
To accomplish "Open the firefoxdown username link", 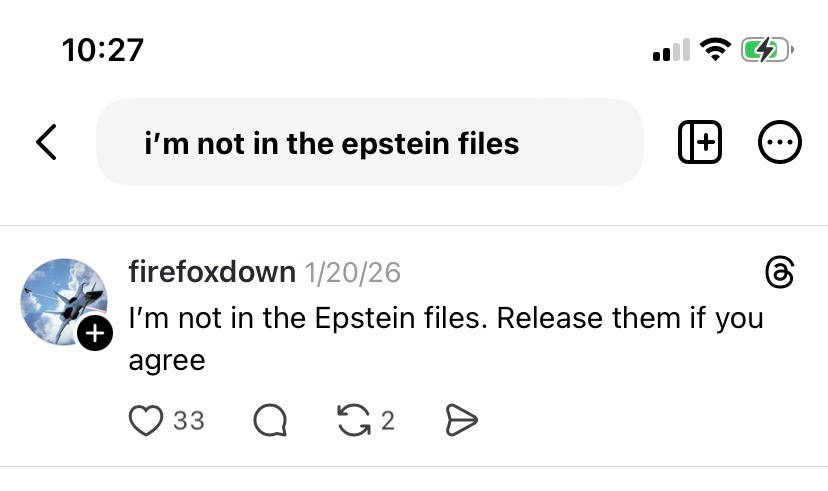I will click(212, 272).
